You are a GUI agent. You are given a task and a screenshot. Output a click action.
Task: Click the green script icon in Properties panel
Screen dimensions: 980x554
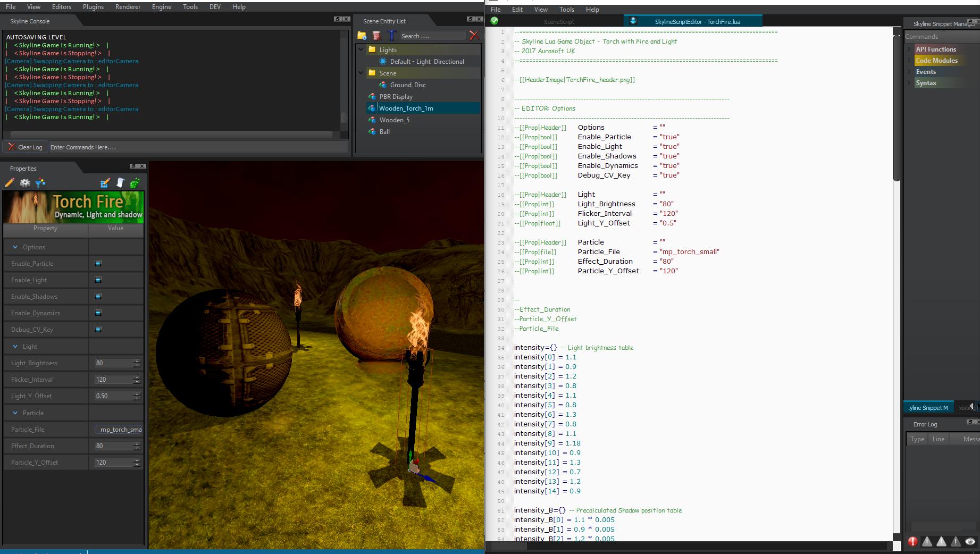click(136, 183)
